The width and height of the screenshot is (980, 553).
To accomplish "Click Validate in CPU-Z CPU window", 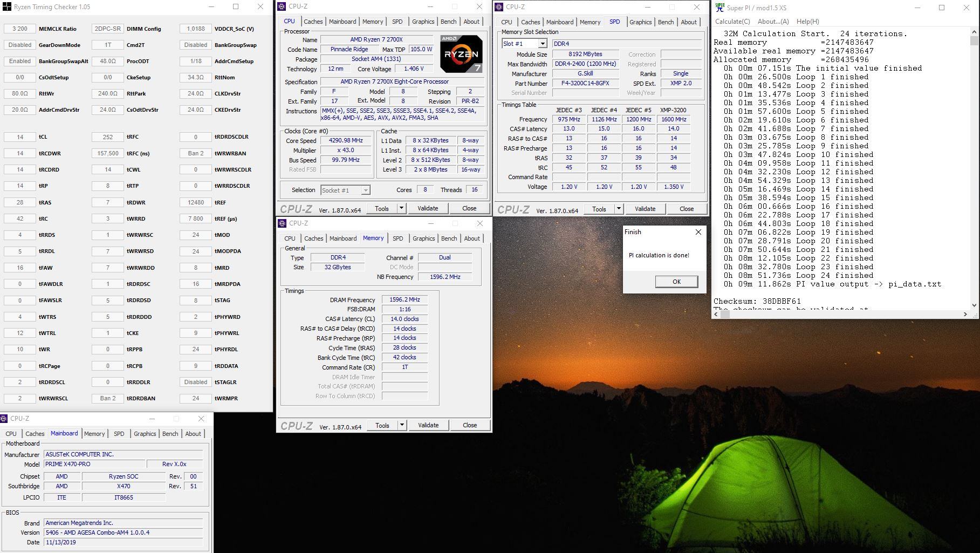I will 428,208.
